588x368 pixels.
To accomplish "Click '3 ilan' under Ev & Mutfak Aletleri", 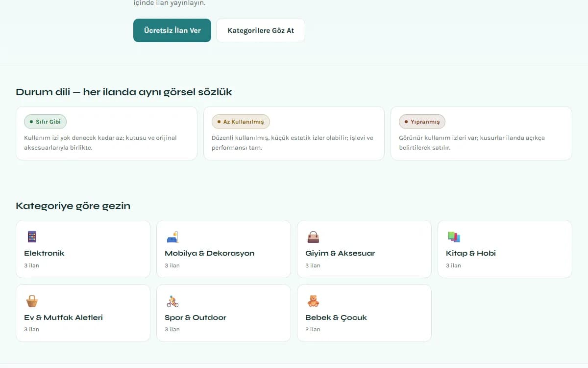I will tap(31, 329).
